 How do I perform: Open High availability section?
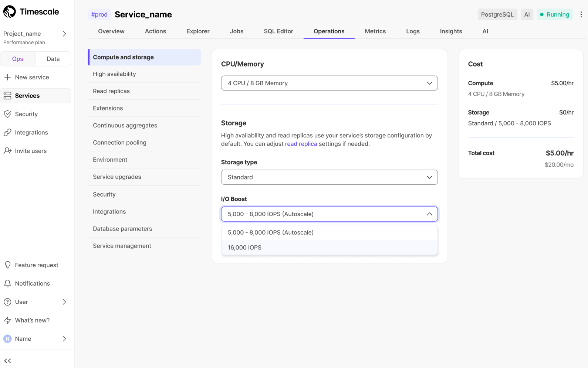[145, 74]
